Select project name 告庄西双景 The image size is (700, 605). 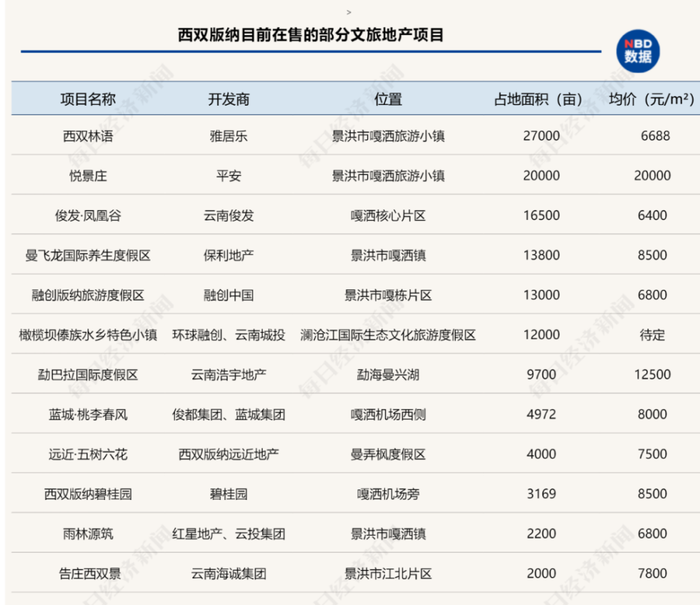coord(90,573)
